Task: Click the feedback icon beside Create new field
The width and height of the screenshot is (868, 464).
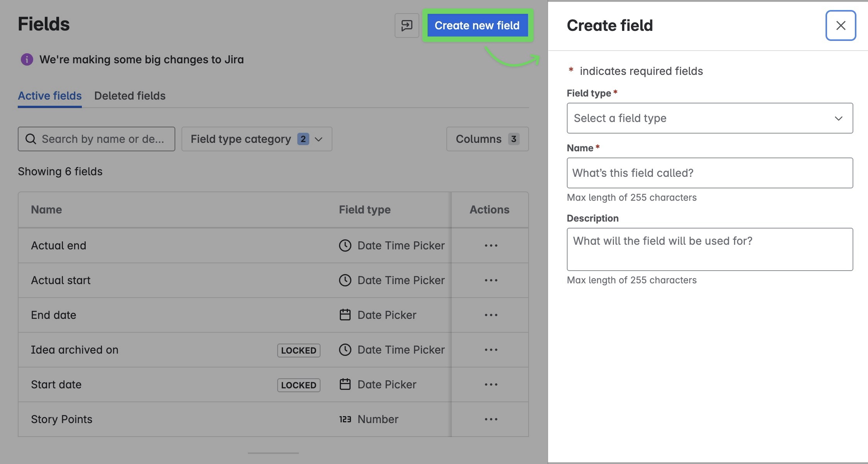Action: 407,25
